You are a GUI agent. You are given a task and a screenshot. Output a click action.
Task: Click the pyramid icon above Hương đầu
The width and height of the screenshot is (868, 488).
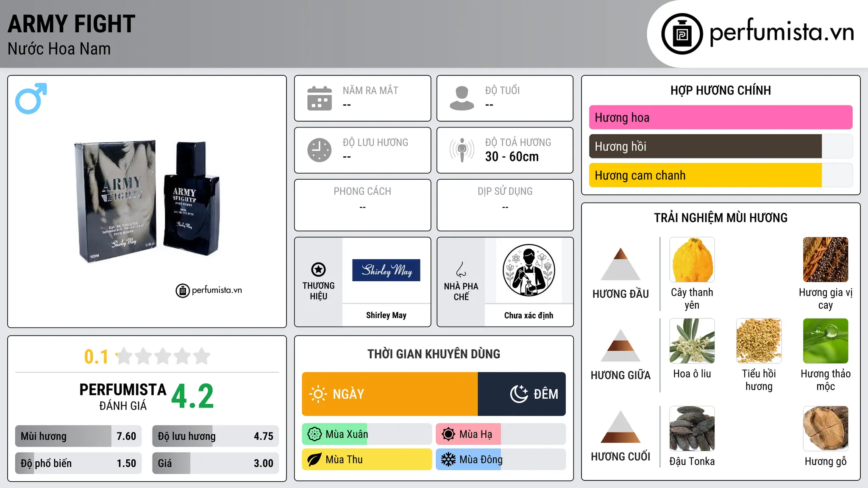[620, 264]
